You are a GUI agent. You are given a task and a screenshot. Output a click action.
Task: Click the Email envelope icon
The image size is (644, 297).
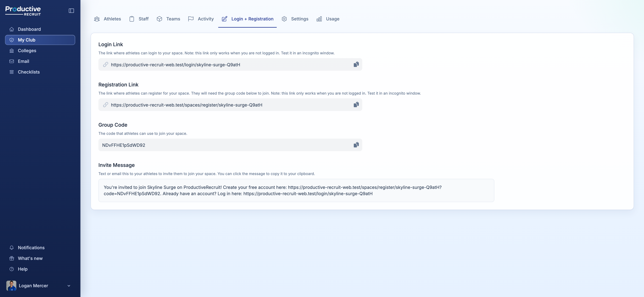point(11,61)
